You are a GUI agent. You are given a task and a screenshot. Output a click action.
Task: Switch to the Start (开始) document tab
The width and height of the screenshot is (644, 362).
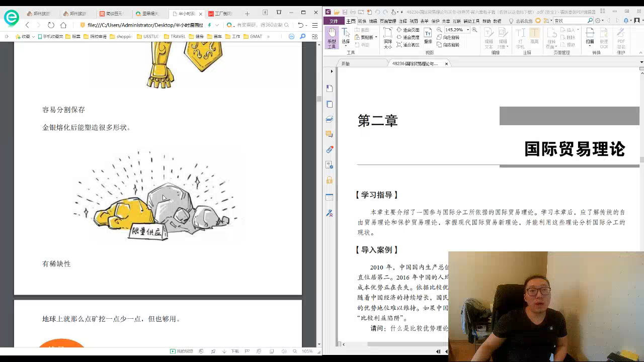pyautogui.click(x=346, y=64)
